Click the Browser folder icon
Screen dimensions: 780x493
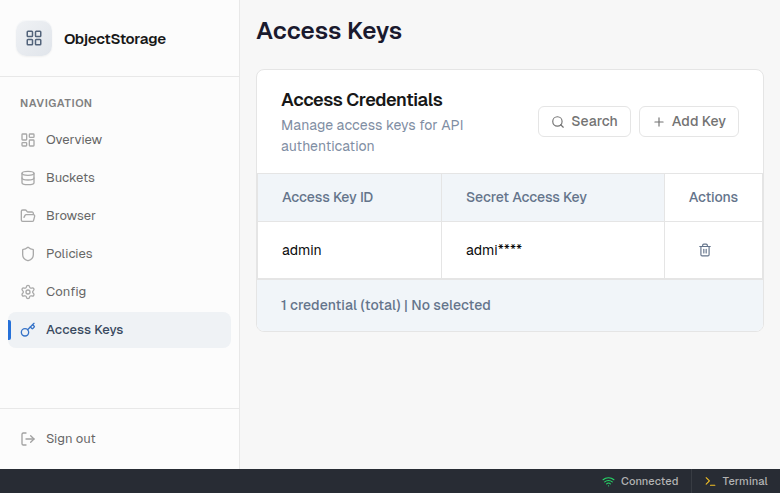[28, 216]
